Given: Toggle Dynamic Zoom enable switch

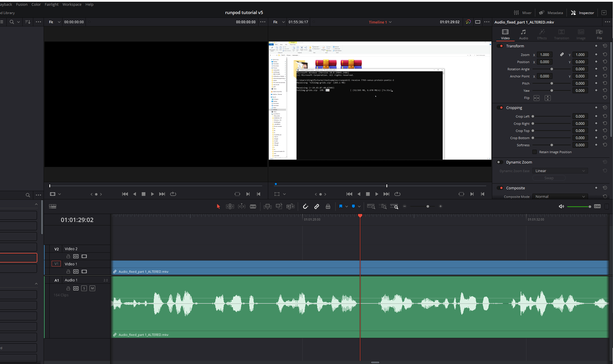Looking at the screenshot, I should pos(500,162).
